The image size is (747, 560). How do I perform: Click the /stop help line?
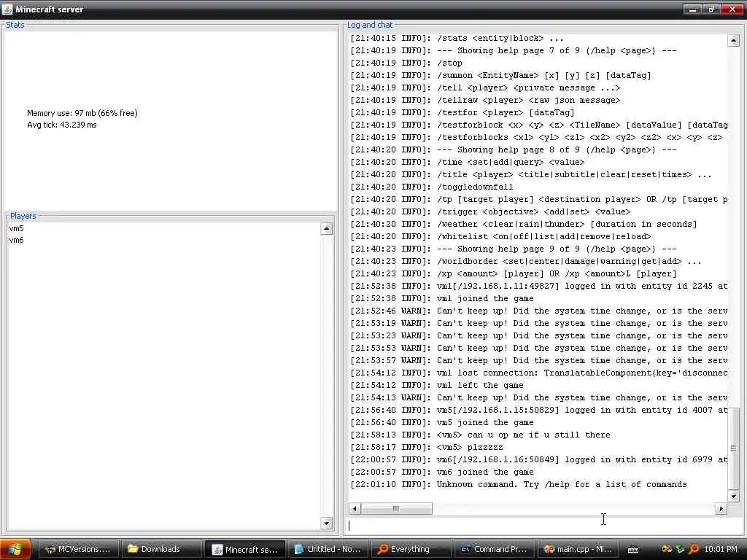point(406,63)
